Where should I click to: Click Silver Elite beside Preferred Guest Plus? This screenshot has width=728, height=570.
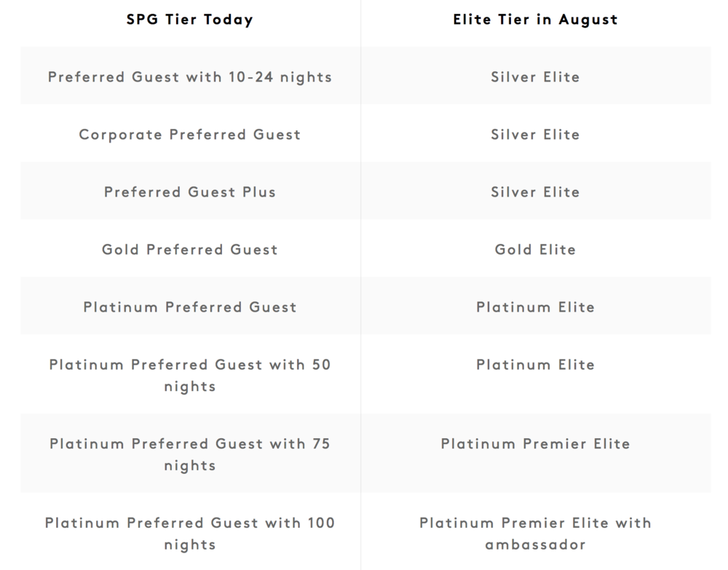coord(535,192)
